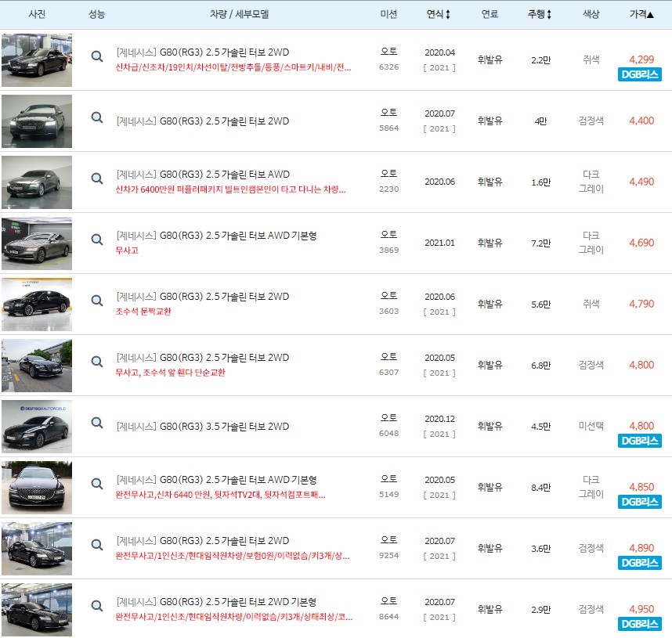Sort listings by 가격 column
This screenshot has width=672, height=638.
point(641,14)
